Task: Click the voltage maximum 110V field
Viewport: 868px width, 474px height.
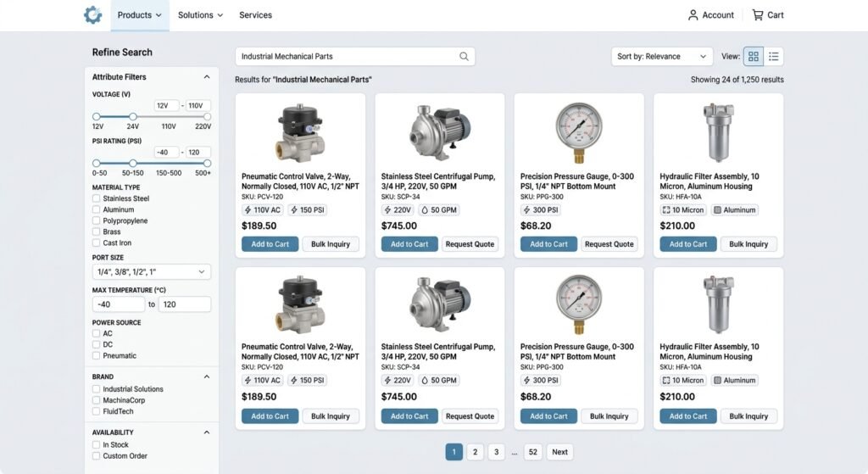Action: (x=198, y=105)
